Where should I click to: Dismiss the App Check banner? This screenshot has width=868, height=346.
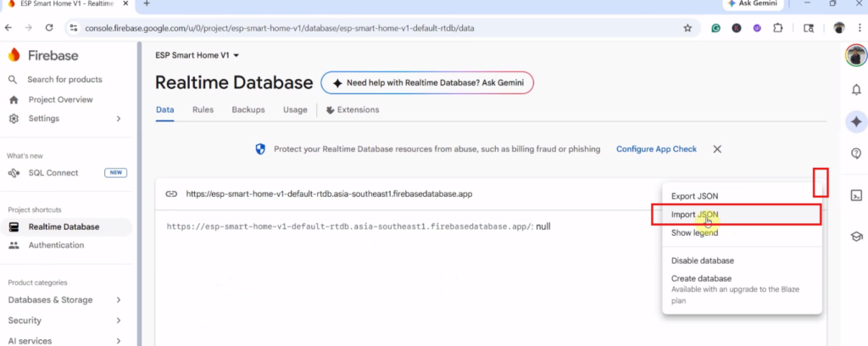click(717, 149)
